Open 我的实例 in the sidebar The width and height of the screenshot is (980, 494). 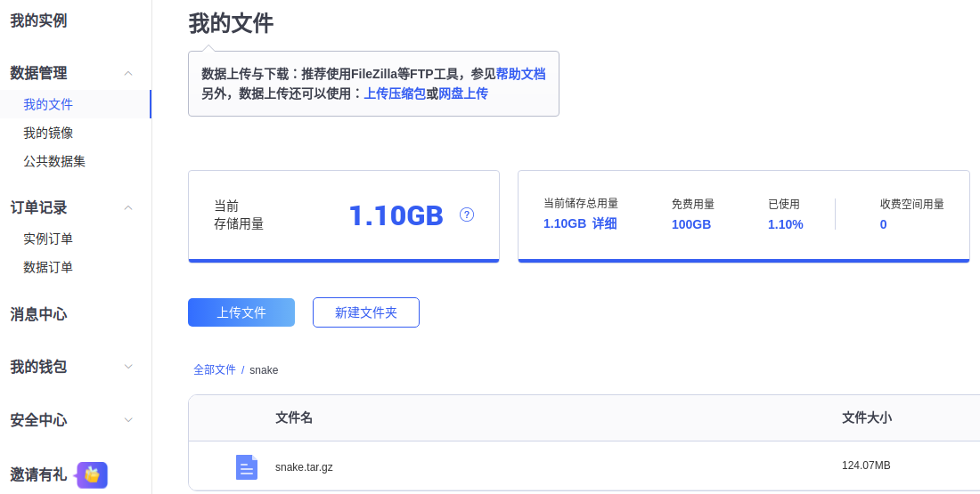38,20
